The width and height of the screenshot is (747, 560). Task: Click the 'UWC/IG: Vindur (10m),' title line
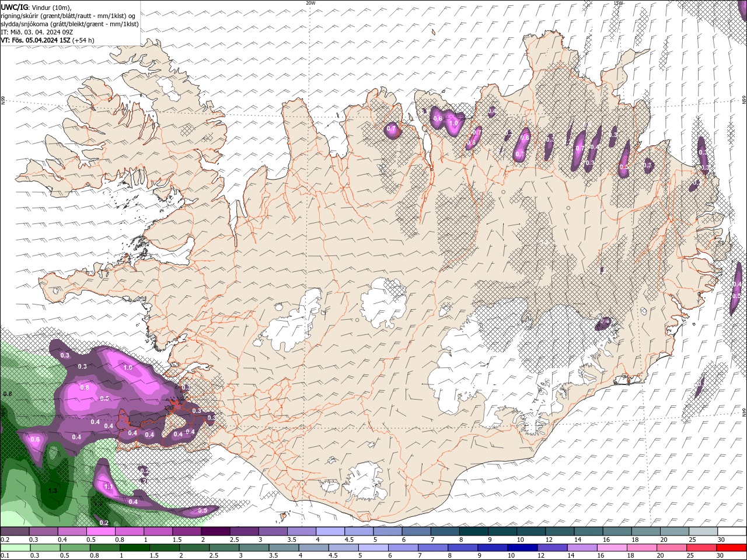36,7
